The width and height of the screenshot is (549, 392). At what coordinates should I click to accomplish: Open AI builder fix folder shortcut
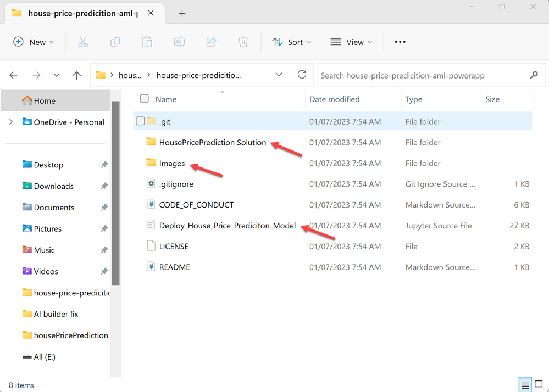pos(56,314)
